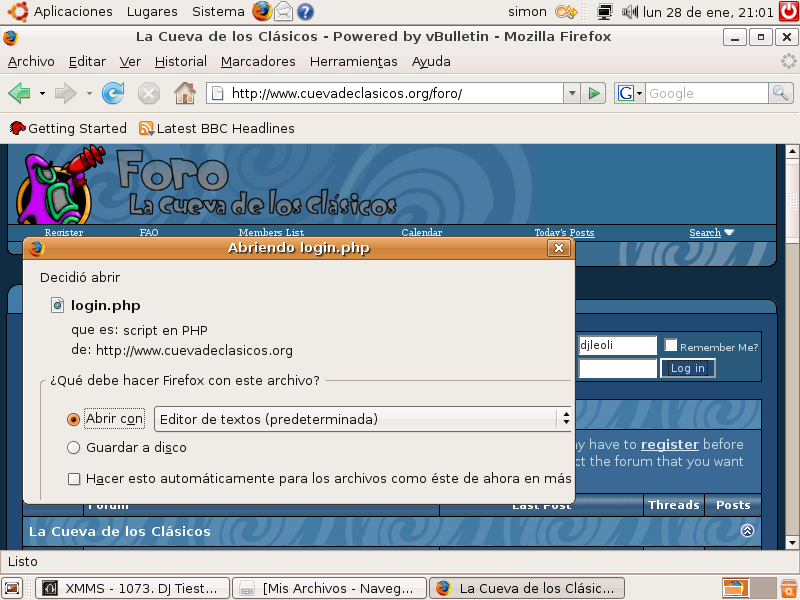Viewport: 800px width, 600px height.
Task: Click the Getting Started bookmark
Action: pos(68,129)
